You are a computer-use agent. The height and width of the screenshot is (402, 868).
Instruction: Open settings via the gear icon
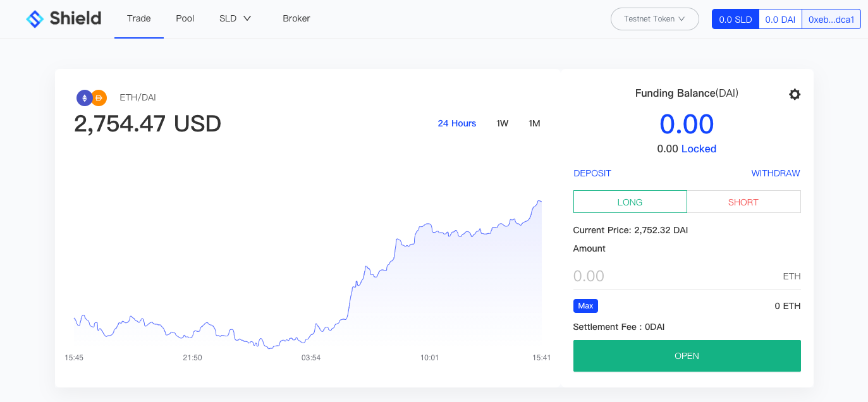795,94
